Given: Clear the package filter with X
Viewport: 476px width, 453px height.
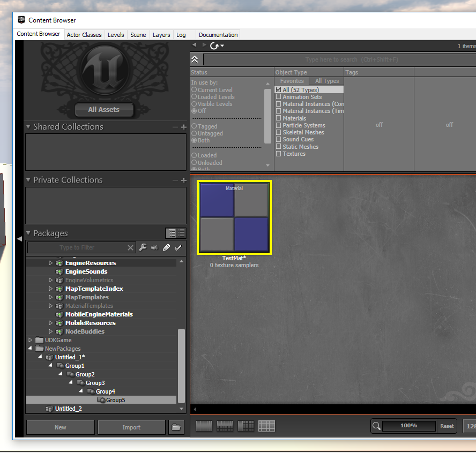Looking at the screenshot, I should (131, 248).
